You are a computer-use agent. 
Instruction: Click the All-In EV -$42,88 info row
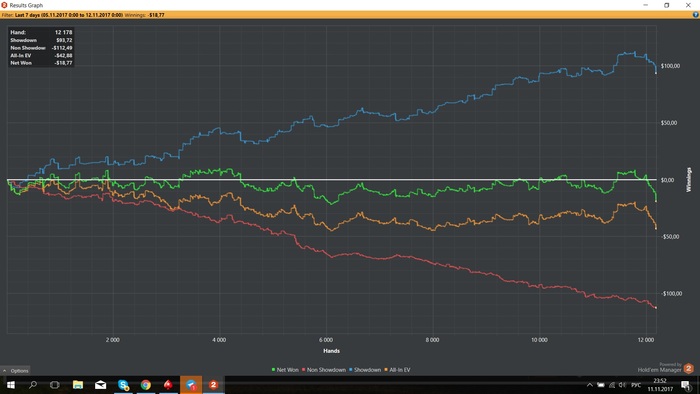(41, 55)
